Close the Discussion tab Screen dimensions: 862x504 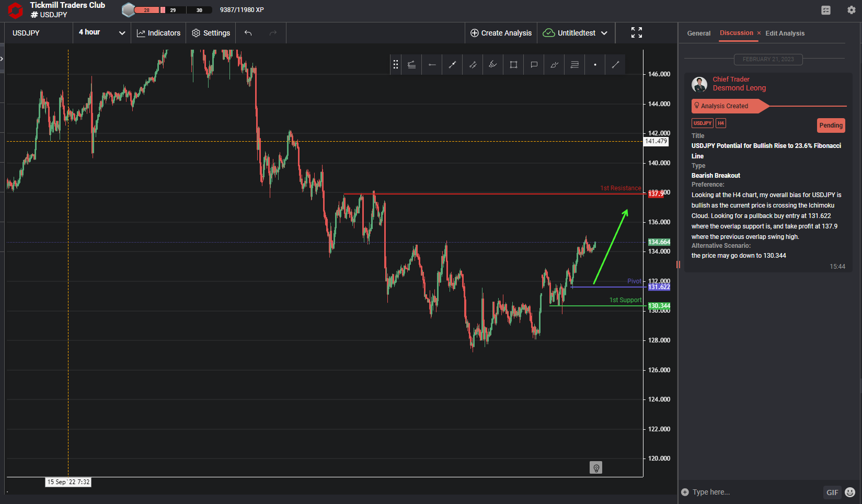[759, 33]
